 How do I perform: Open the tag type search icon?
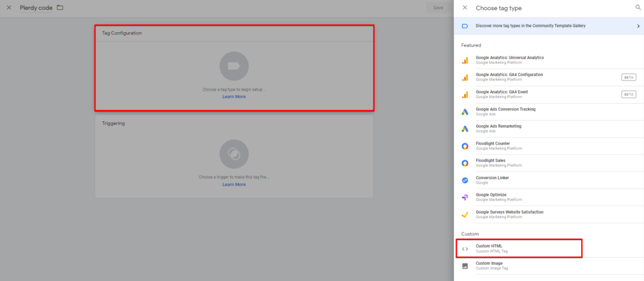(638, 8)
